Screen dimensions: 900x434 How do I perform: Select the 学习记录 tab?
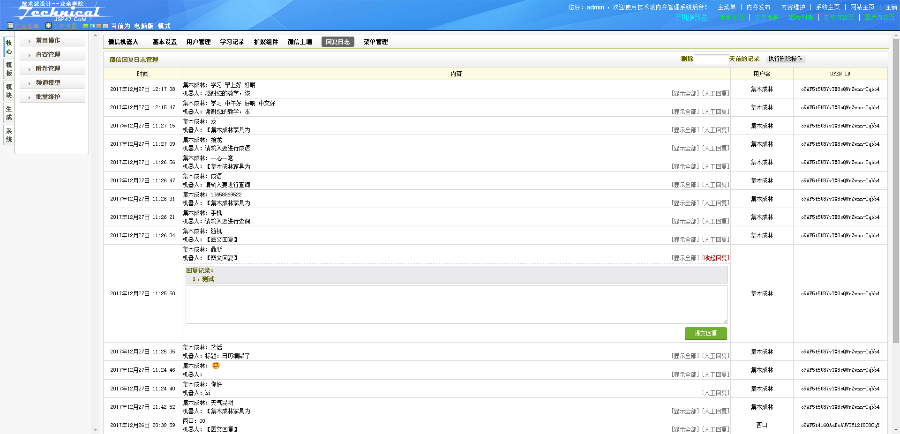(232, 42)
